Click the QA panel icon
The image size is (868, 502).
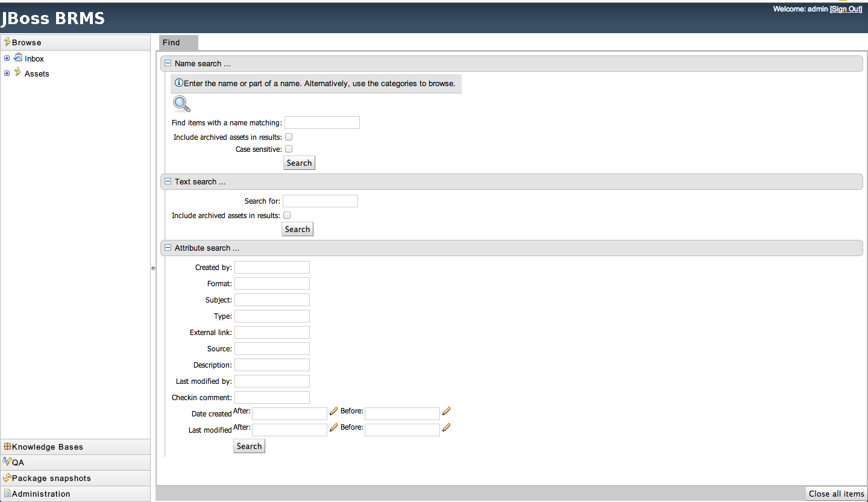pos(7,462)
